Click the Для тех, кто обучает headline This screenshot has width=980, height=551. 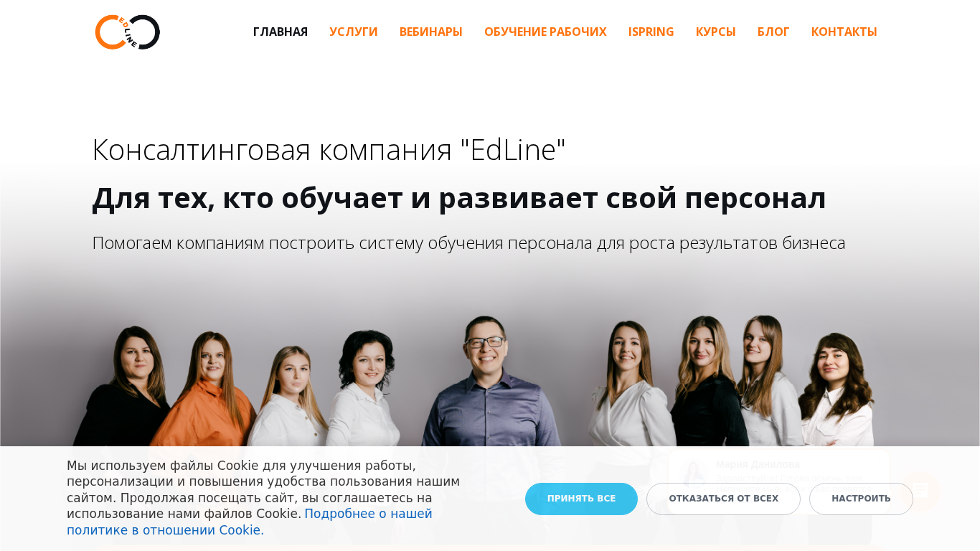pos(459,198)
